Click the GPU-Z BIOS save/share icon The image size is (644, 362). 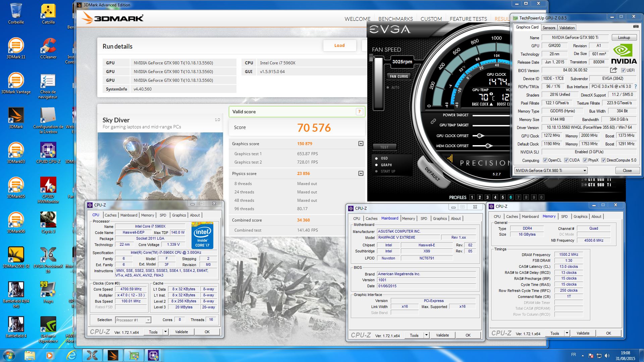[x=613, y=70]
